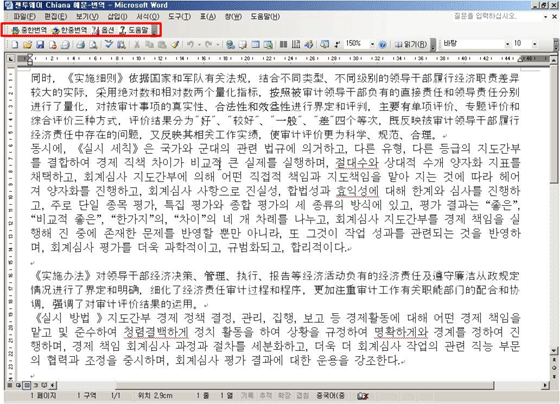
Task: Toggle the print layout view button at the bottom left
Action: coord(26,385)
